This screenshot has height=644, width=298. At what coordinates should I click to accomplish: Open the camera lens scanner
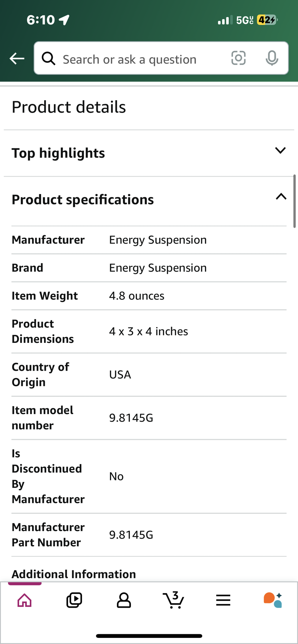point(238,58)
